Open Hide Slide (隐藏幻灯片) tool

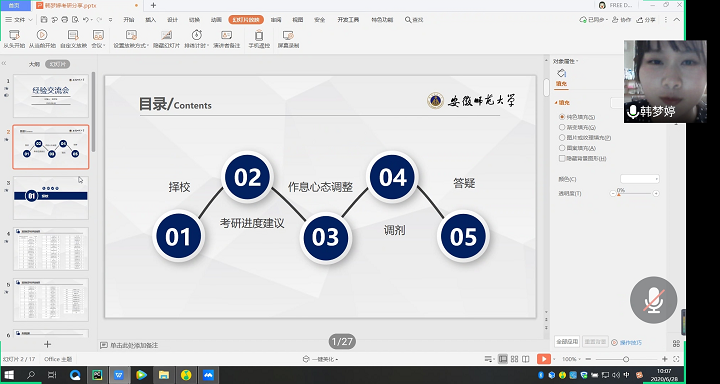pos(166,39)
